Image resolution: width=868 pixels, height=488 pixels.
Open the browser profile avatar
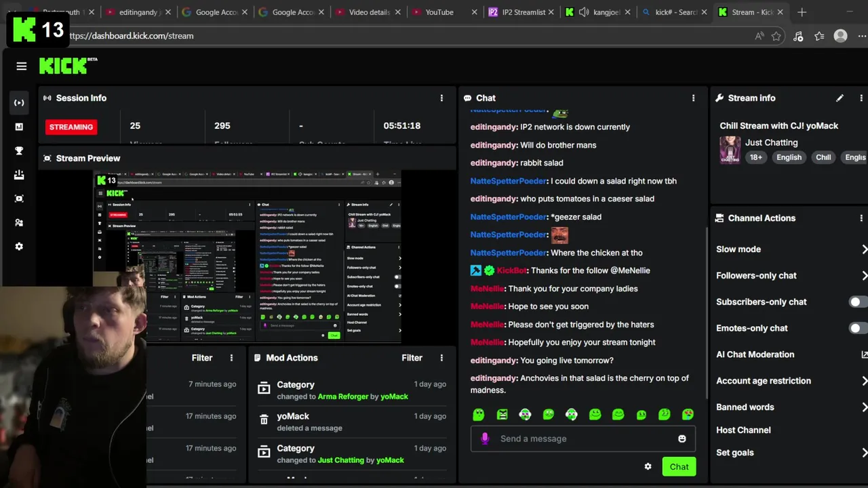[841, 36]
